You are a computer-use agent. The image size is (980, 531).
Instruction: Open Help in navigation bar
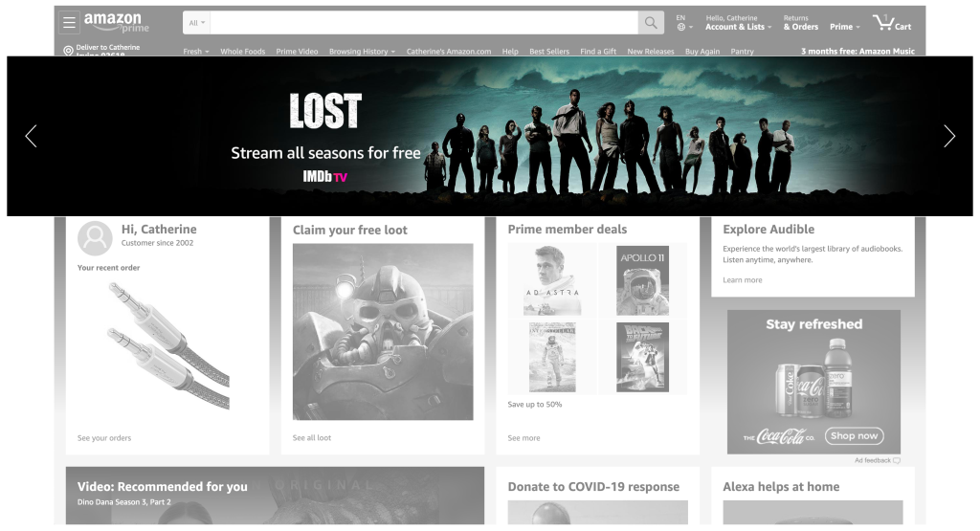click(510, 52)
